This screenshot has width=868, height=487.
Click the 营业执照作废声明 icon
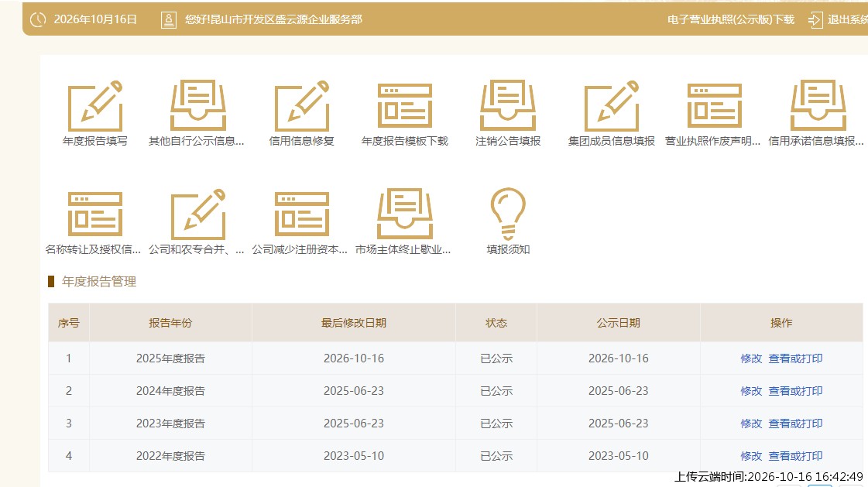(x=714, y=106)
